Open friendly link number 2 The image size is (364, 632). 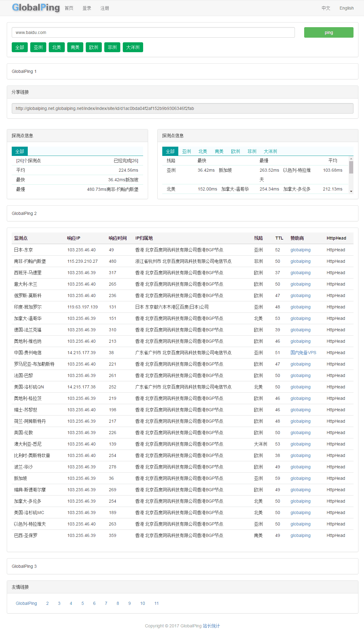48,603
